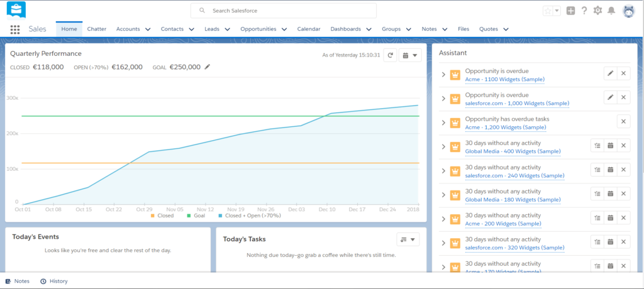This screenshot has height=289, width=644.
Task: Create event for salesforce.com - 240 Widgets
Action: 610,170
